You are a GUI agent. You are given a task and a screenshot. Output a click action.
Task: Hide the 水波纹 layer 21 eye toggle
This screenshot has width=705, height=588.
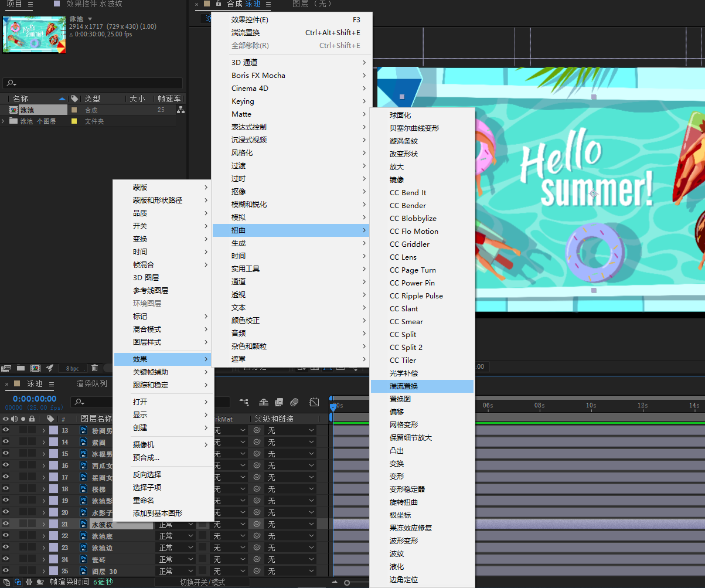point(6,524)
